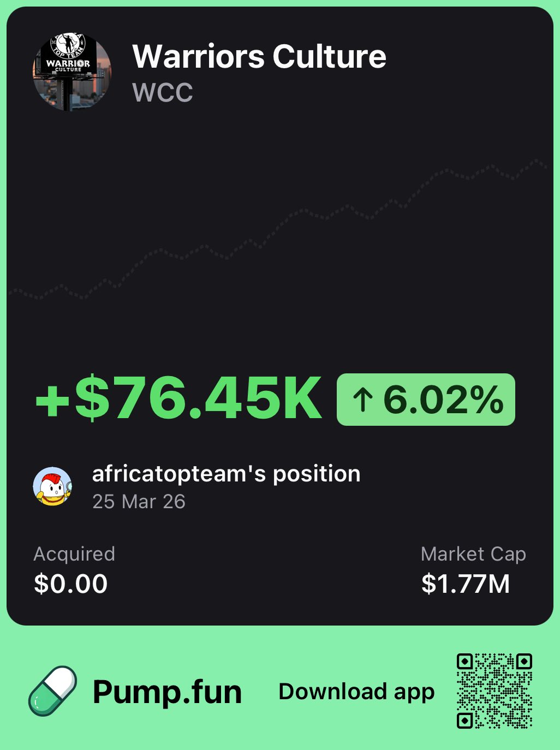Click the 25 Mar 26 date
Screen dimensions: 560x750
coord(139,502)
